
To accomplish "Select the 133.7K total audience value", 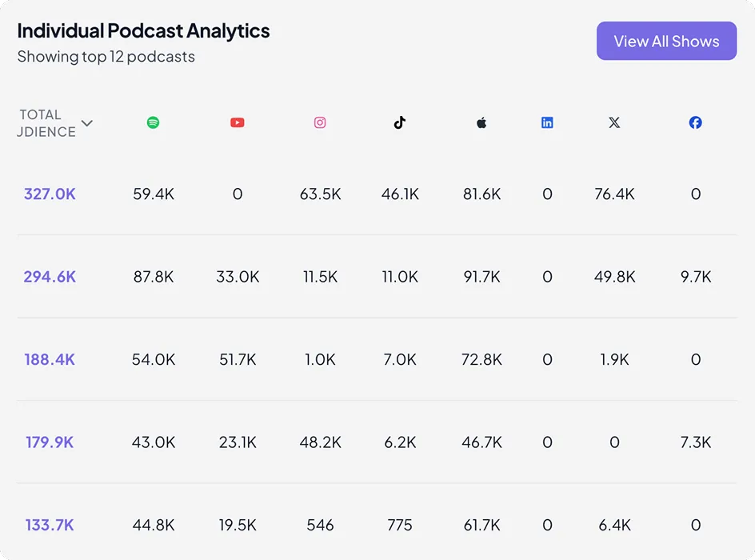I will coord(50,525).
